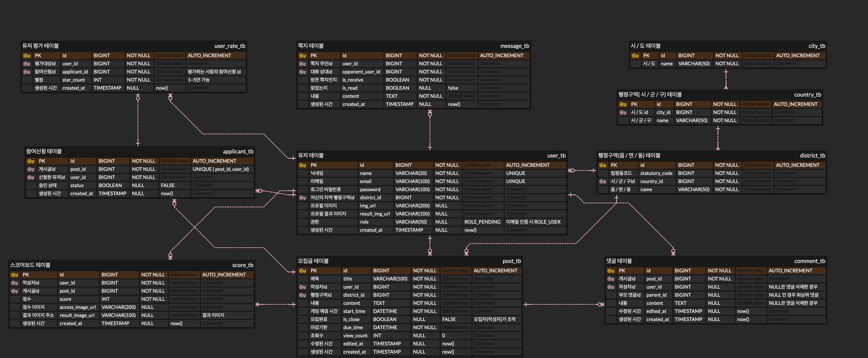Click the key icon on 시/도 id row

coord(623,112)
